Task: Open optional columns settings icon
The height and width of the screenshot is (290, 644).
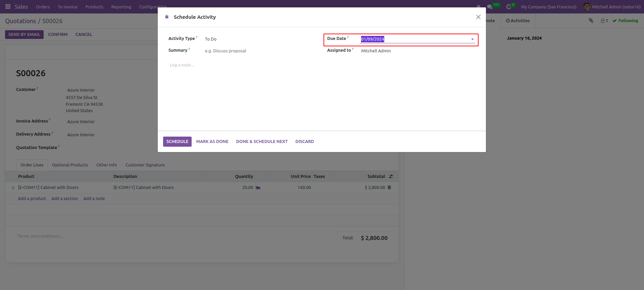Action: click(x=391, y=176)
